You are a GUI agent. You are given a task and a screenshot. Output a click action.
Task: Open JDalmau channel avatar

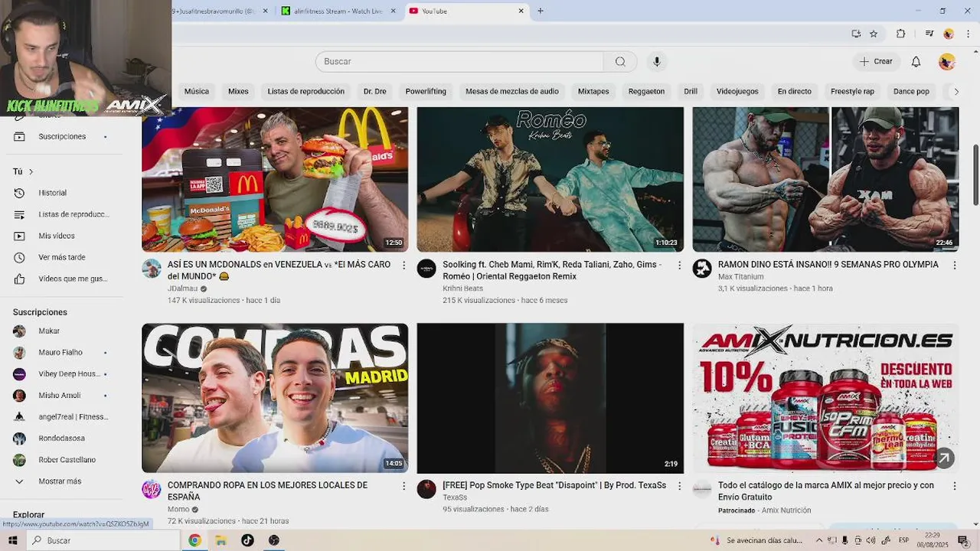coord(152,269)
